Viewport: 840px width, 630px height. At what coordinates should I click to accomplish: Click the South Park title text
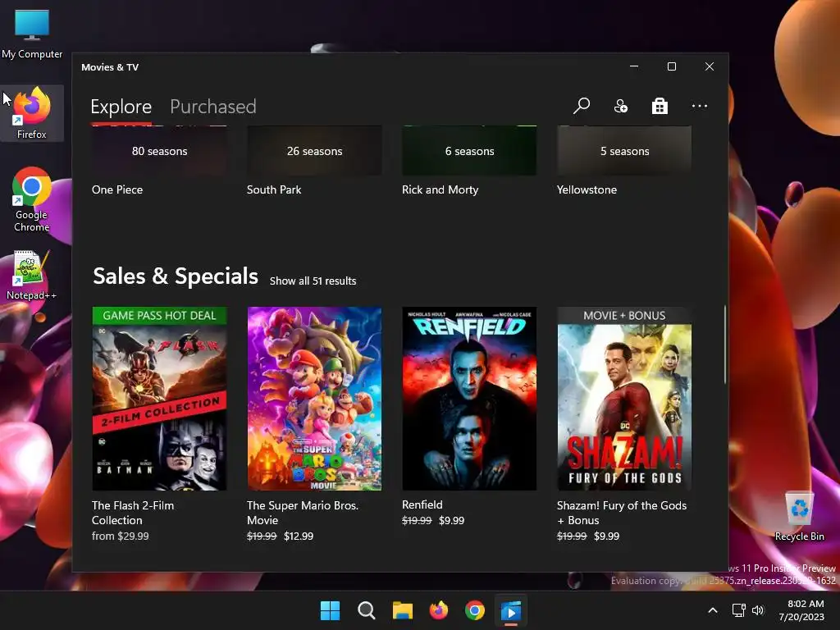[x=274, y=189]
